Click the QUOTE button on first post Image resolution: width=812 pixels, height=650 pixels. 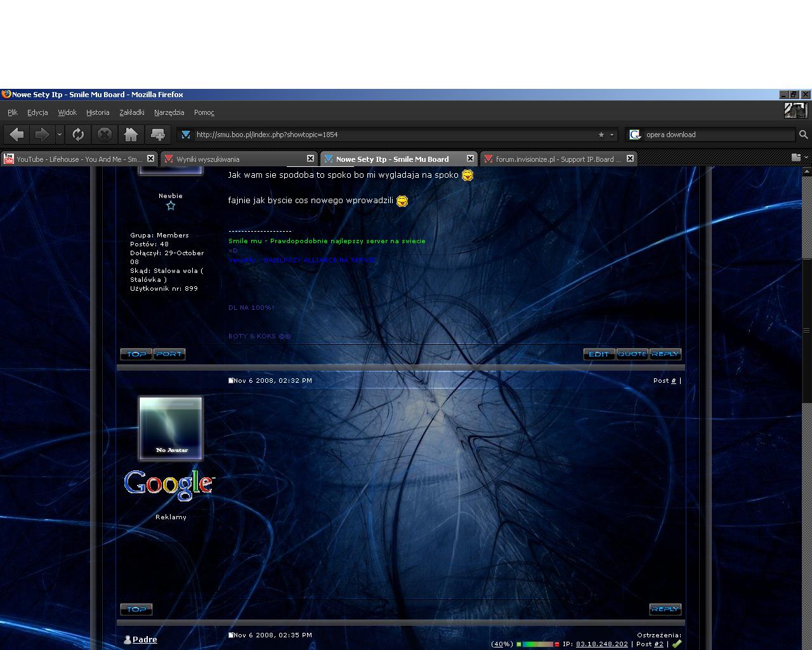point(632,354)
